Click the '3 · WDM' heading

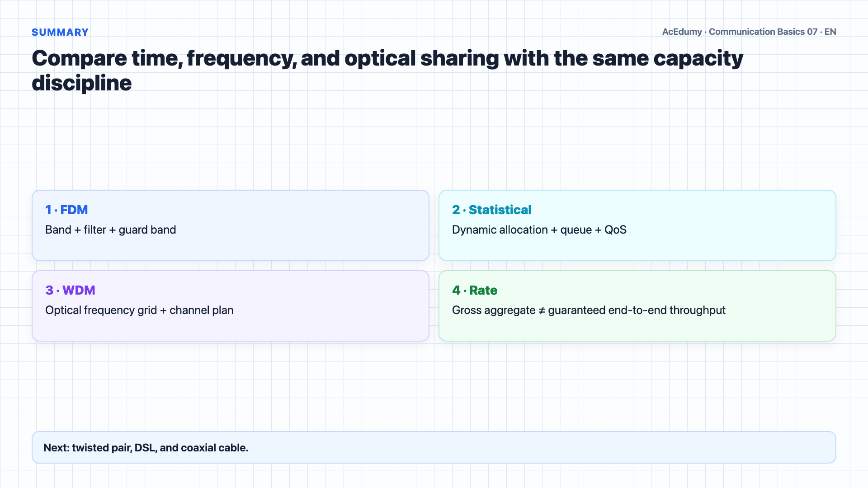point(70,290)
